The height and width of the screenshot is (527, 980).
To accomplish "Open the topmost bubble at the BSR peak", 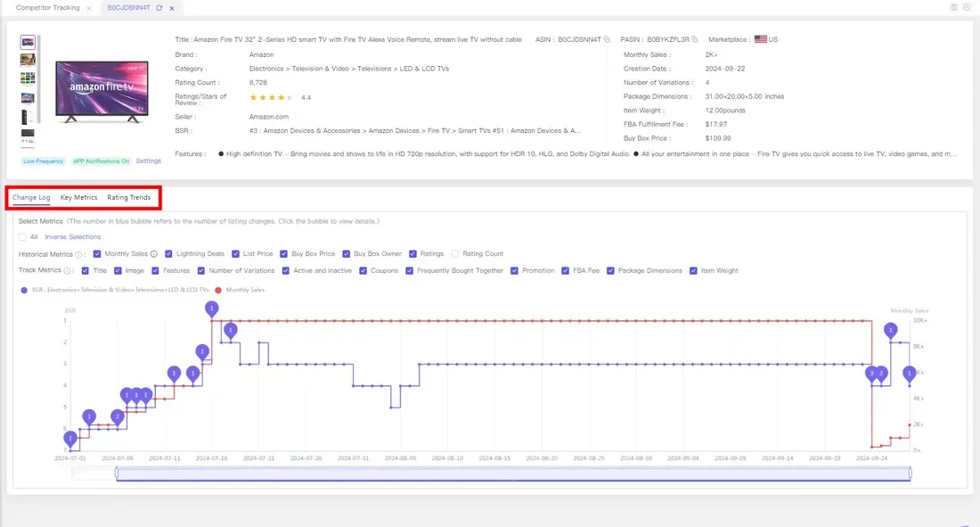I will pos(212,309).
